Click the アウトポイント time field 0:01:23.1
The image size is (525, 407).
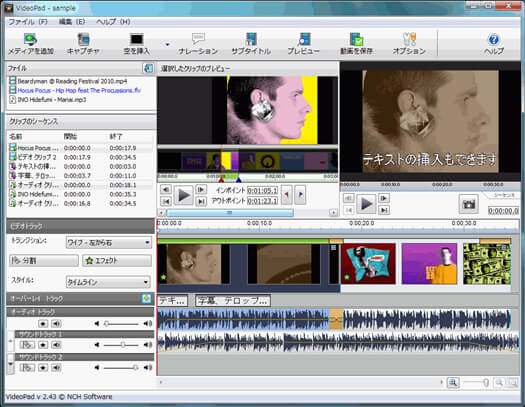click(262, 201)
